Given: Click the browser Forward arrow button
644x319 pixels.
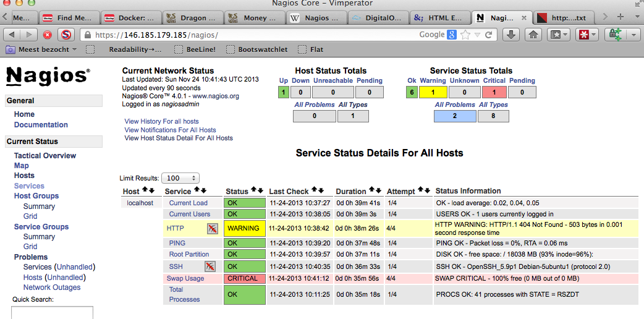Looking at the screenshot, I should coord(28,35).
